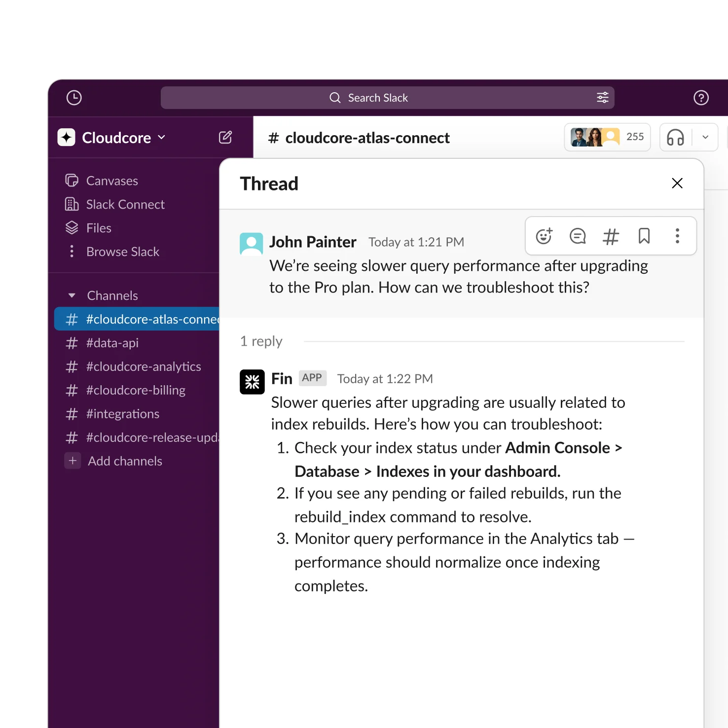Viewport: 728px width, 728px height.
Task: Open the history clock icon
Action: tap(74, 98)
